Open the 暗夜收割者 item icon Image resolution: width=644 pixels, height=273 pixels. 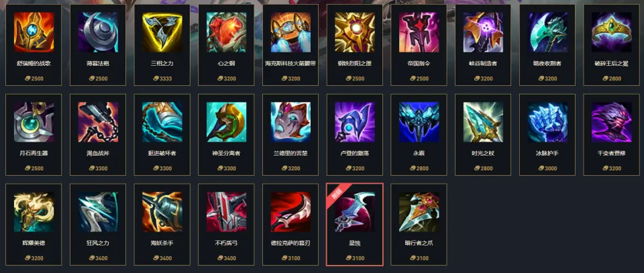[x=547, y=32]
